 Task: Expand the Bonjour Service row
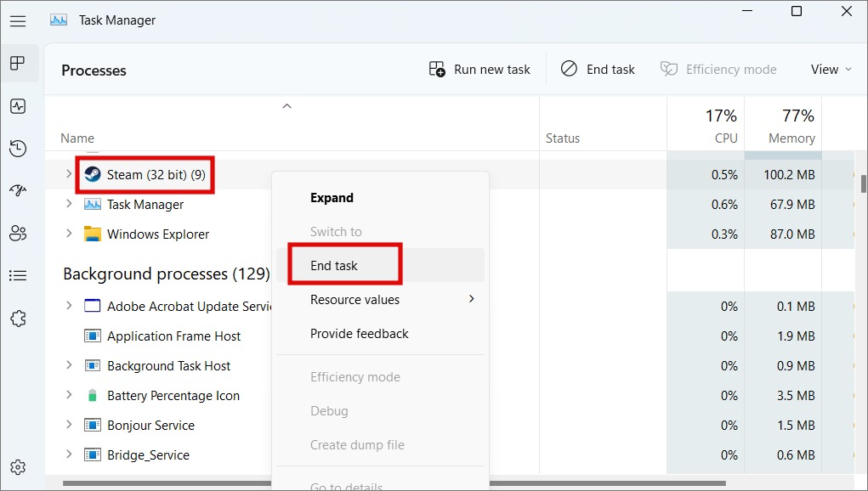pyautogui.click(x=69, y=425)
